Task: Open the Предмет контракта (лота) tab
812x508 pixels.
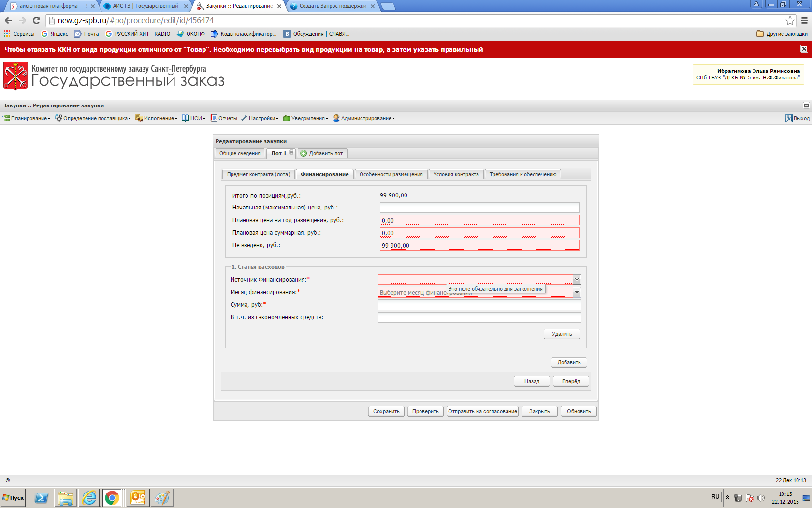Action: coord(259,174)
